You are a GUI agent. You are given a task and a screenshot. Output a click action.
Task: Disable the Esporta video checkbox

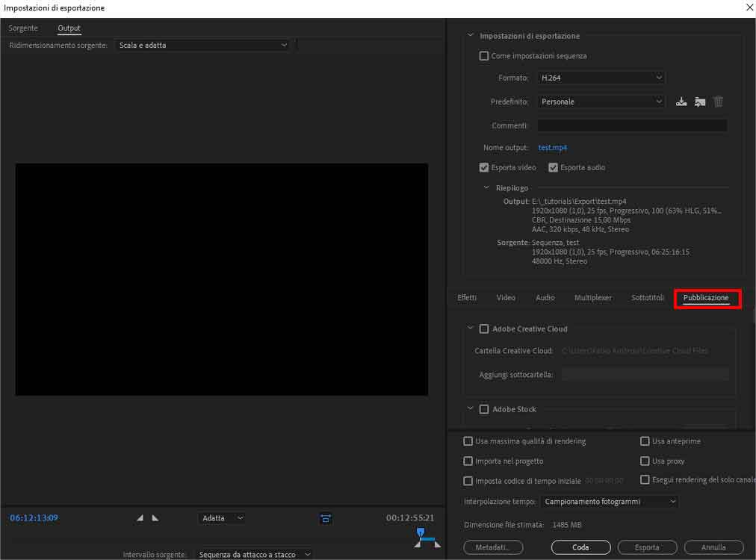click(x=483, y=167)
